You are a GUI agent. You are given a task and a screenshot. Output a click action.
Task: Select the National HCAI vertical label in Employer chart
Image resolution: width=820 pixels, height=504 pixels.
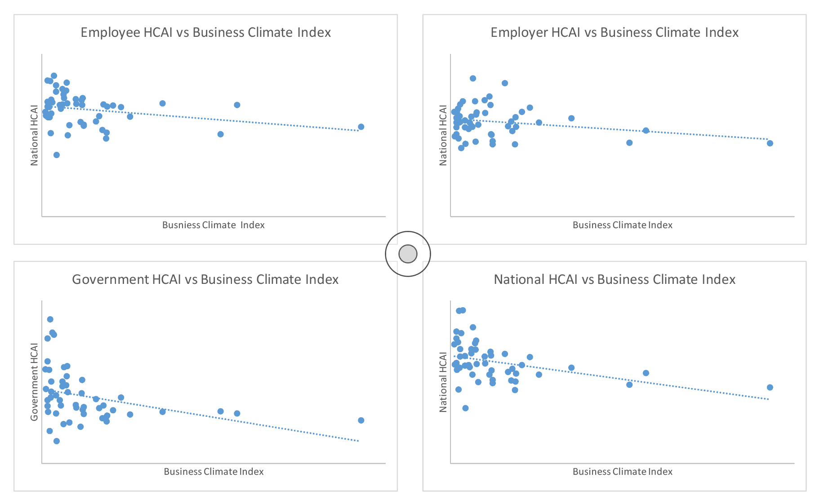click(443, 135)
